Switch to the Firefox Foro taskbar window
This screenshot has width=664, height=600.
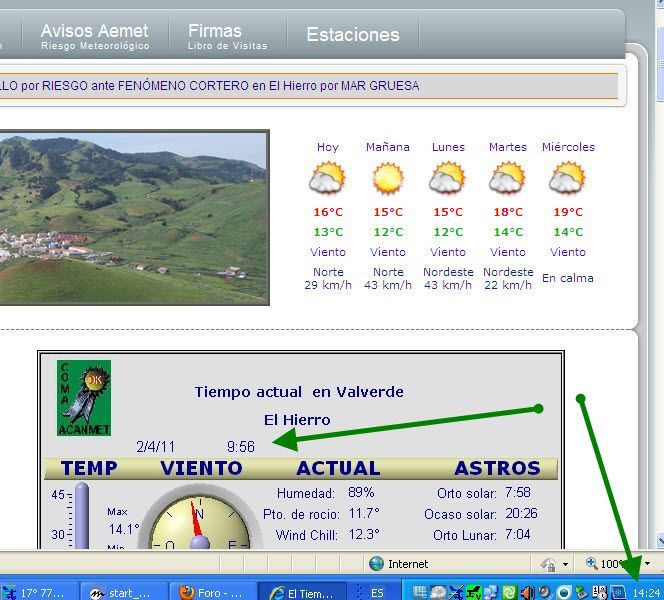click(x=213, y=593)
